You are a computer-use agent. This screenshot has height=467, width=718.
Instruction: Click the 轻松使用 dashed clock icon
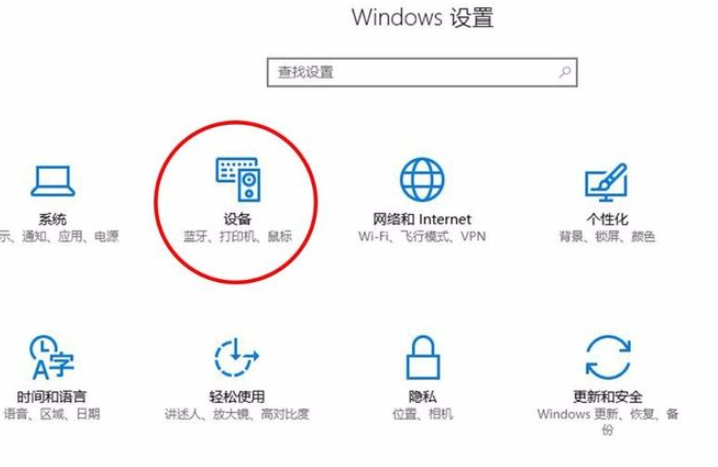click(236, 357)
